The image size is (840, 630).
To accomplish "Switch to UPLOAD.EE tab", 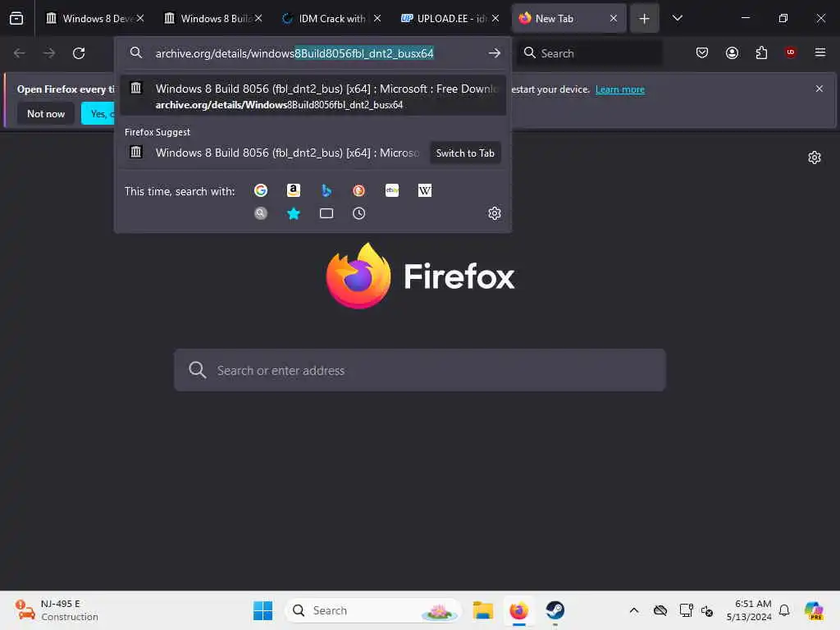I will [450, 18].
